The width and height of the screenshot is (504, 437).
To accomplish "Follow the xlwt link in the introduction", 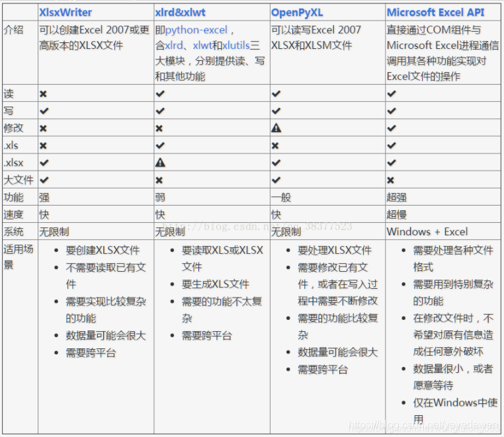I will pos(202,46).
